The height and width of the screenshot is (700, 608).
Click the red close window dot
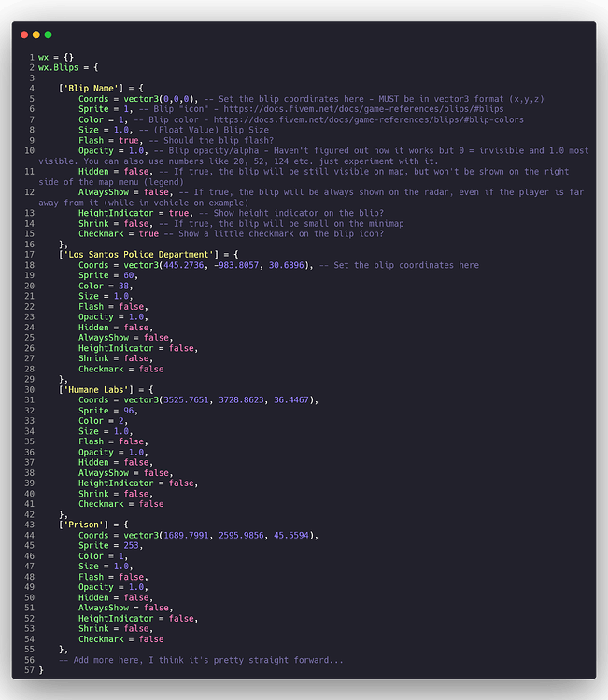(x=24, y=35)
